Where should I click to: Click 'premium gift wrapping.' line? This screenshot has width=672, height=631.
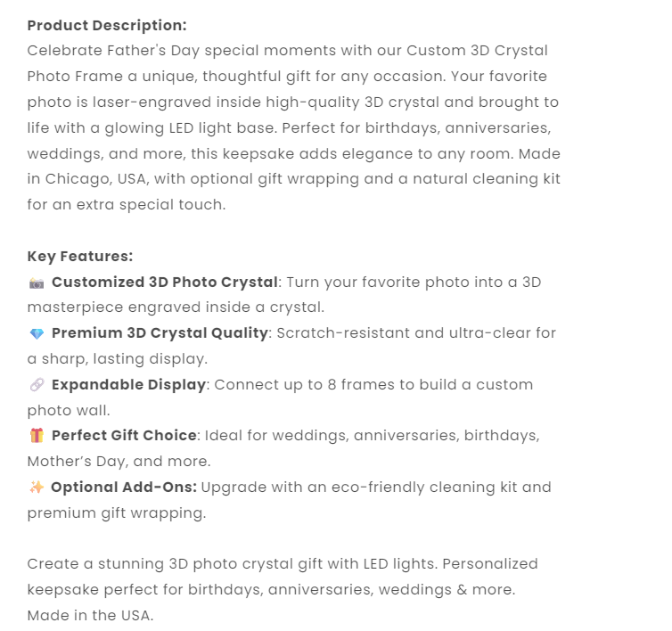[117, 513]
